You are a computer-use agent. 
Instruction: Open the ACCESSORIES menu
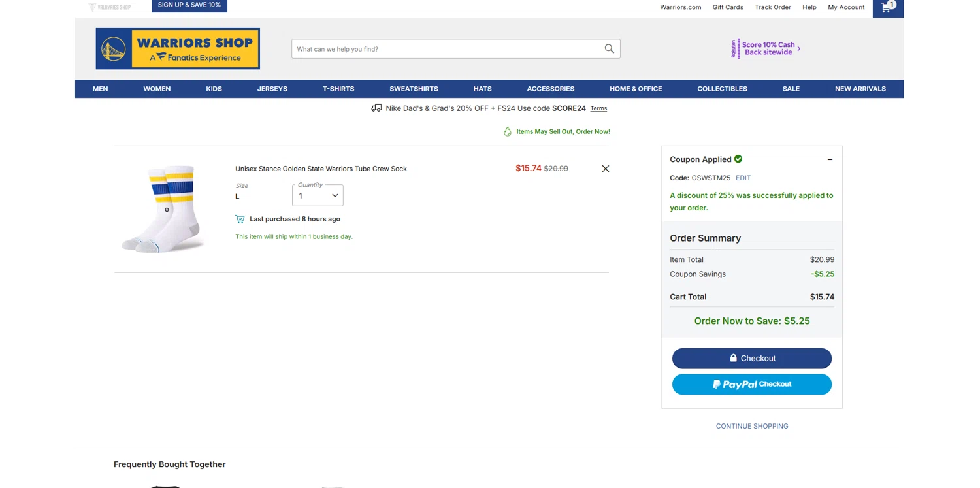coord(551,89)
